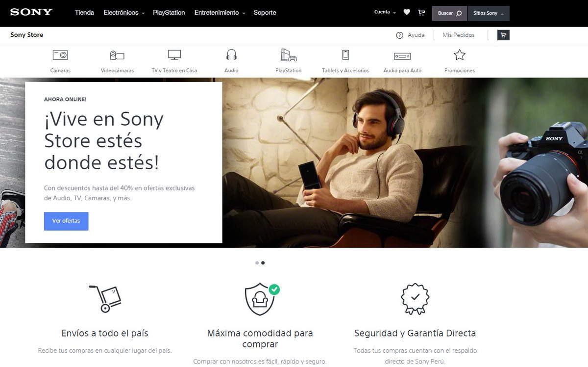Open Audio para Auto category icon
Viewport: 588px width, 367px height.
tap(402, 56)
